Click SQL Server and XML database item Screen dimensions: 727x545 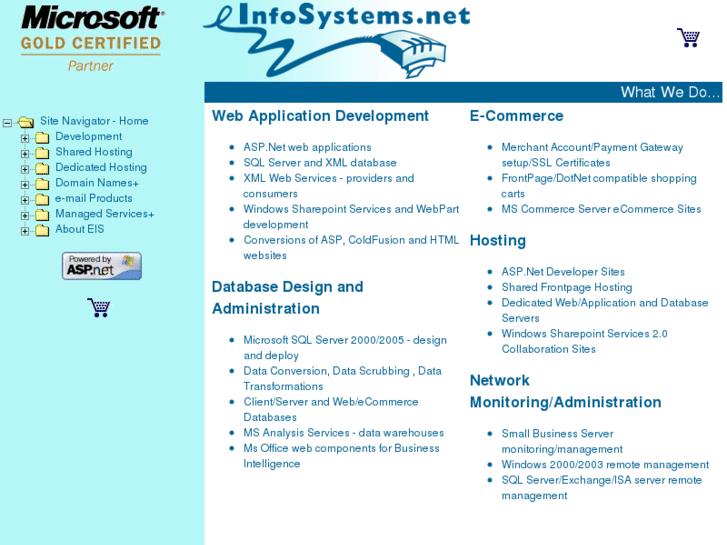[320, 163]
